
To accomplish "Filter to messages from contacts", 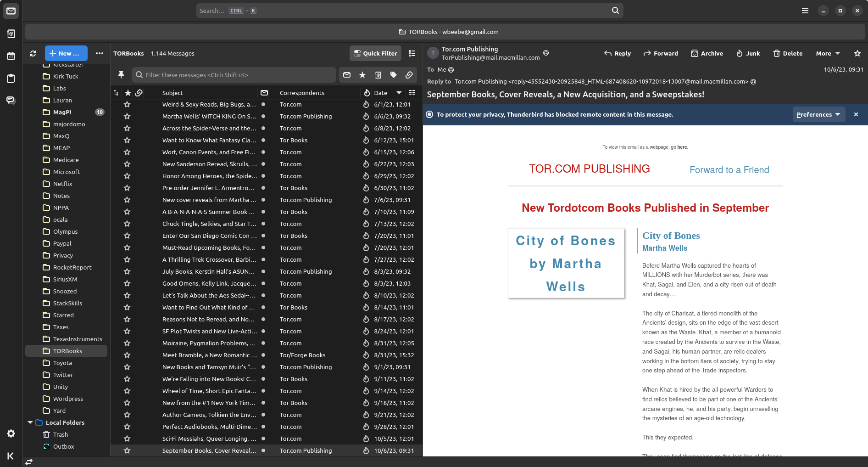I will click(x=378, y=75).
